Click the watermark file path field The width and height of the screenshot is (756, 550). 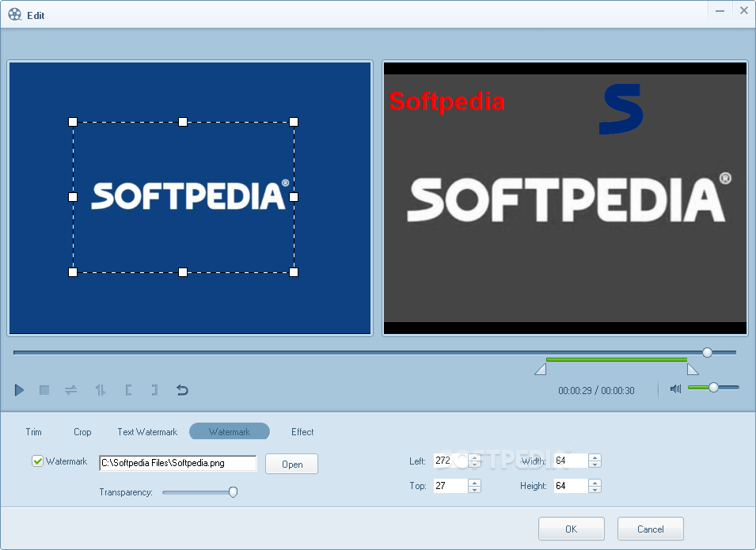(178, 463)
